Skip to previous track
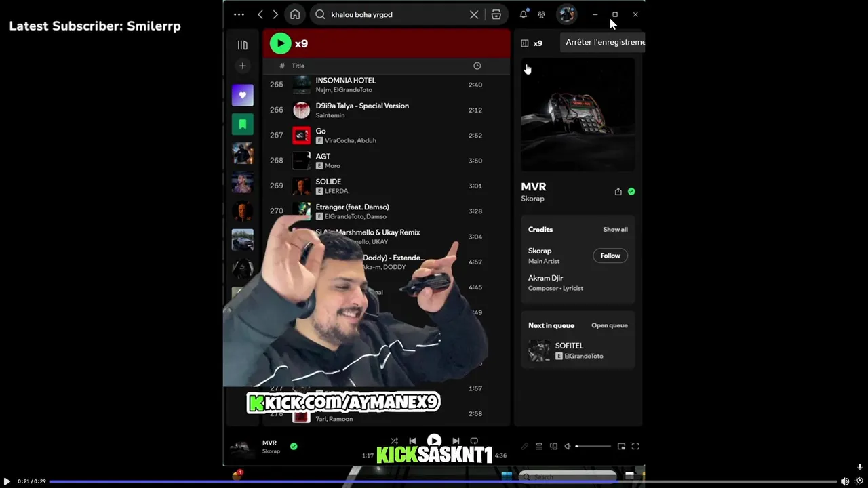The height and width of the screenshot is (488, 868). [x=412, y=441]
